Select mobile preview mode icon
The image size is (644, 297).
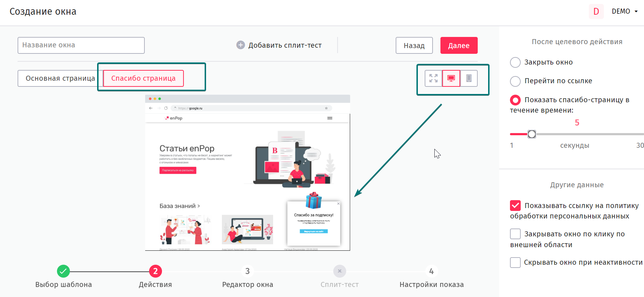tap(469, 78)
